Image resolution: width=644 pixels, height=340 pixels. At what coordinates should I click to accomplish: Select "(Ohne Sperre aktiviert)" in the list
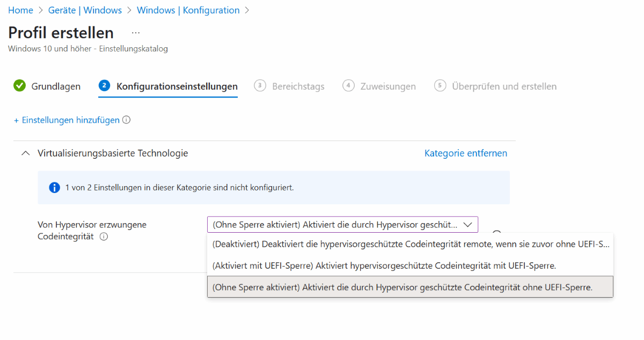[402, 287]
